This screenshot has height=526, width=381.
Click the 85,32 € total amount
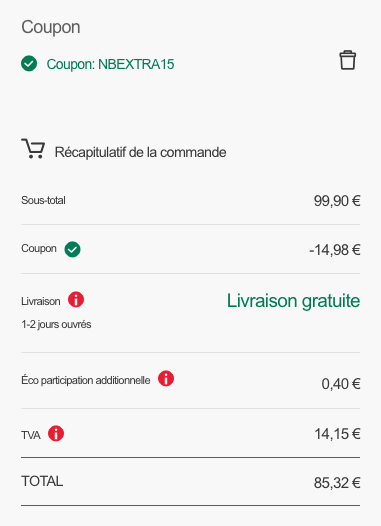pyautogui.click(x=337, y=483)
